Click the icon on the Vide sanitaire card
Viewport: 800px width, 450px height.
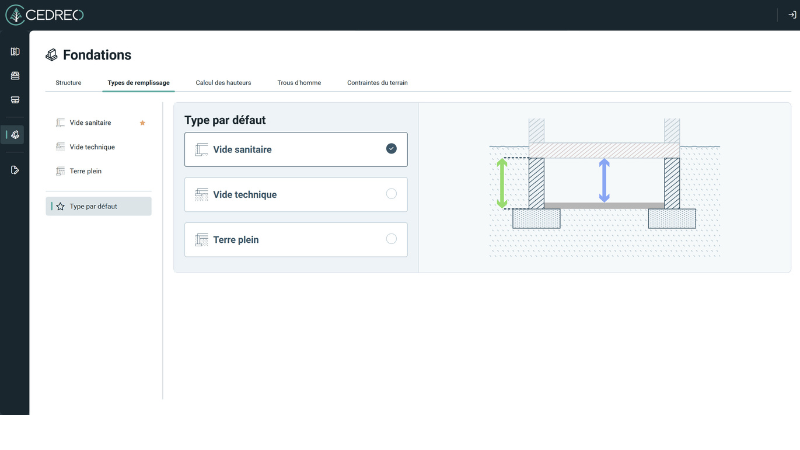(x=202, y=149)
